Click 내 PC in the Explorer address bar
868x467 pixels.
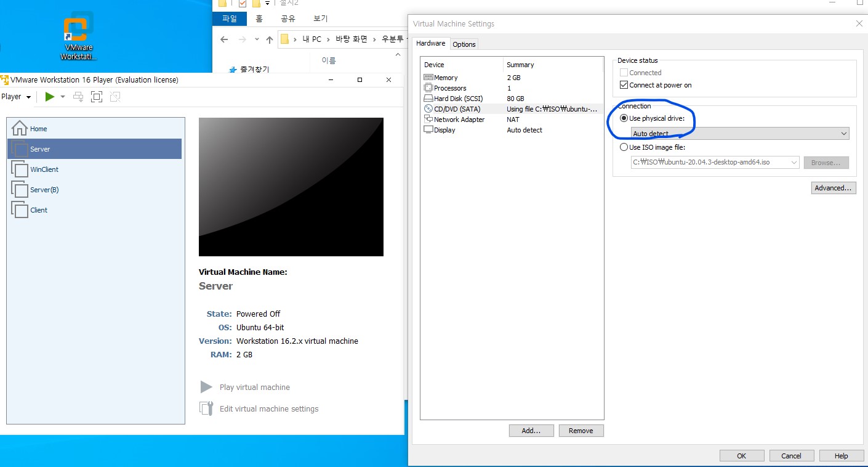pyautogui.click(x=311, y=39)
